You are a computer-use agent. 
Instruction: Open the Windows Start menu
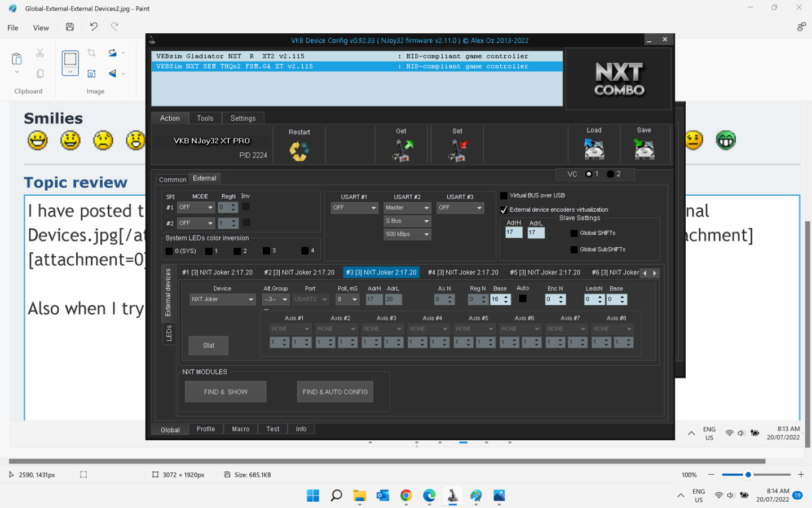tap(313, 496)
